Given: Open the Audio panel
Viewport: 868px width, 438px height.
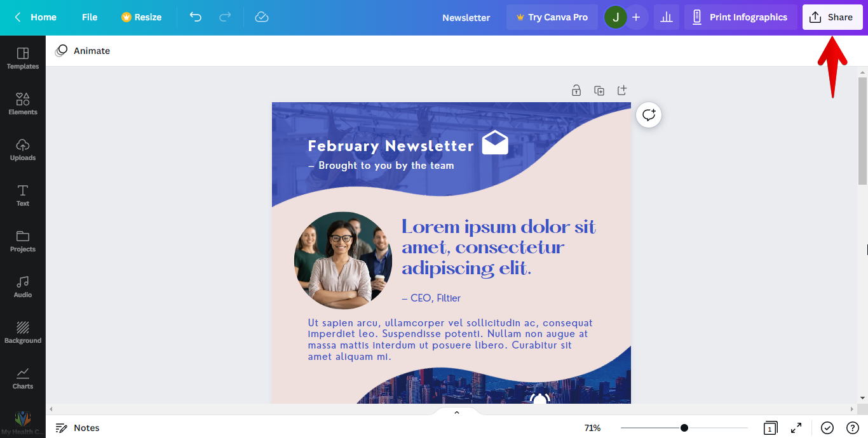Looking at the screenshot, I should tap(23, 287).
